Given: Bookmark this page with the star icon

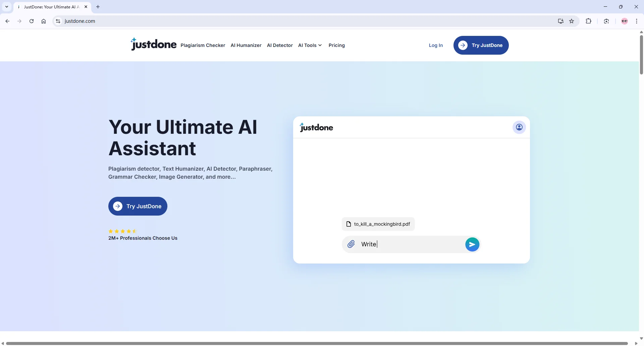Looking at the screenshot, I should [x=572, y=21].
